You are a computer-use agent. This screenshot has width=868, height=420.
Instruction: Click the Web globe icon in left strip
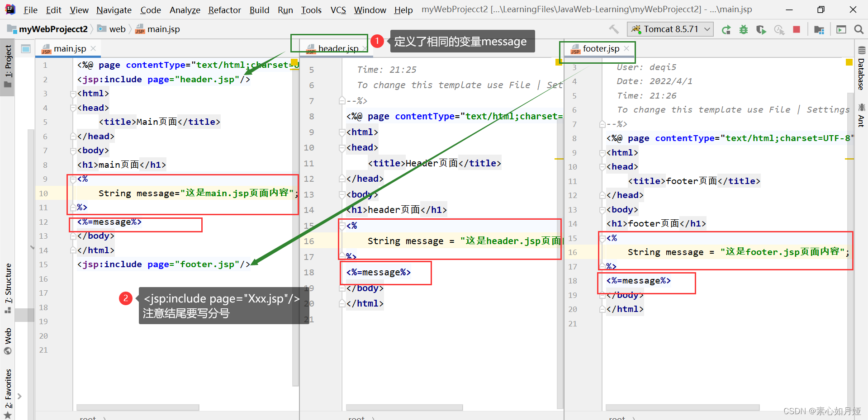tap(8, 351)
